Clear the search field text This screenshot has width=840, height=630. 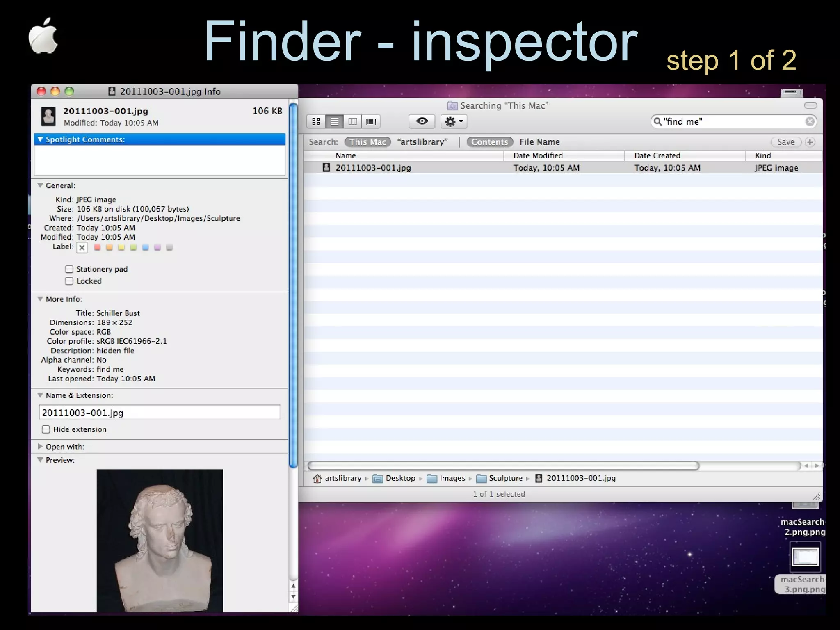click(x=809, y=121)
